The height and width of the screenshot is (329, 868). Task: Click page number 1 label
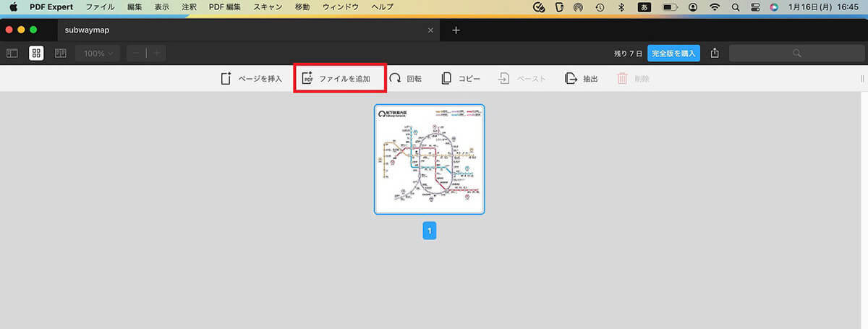click(x=430, y=231)
